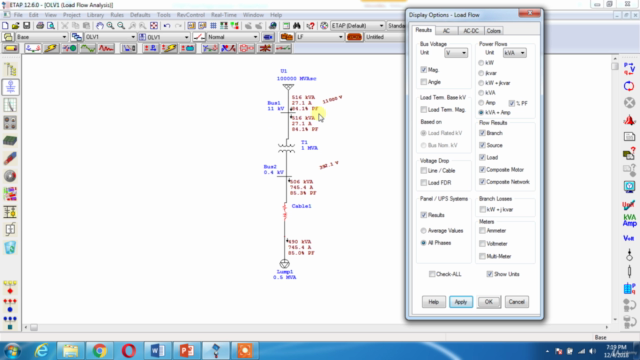
Task: Switch to the AC tab
Action: click(x=446, y=31)
